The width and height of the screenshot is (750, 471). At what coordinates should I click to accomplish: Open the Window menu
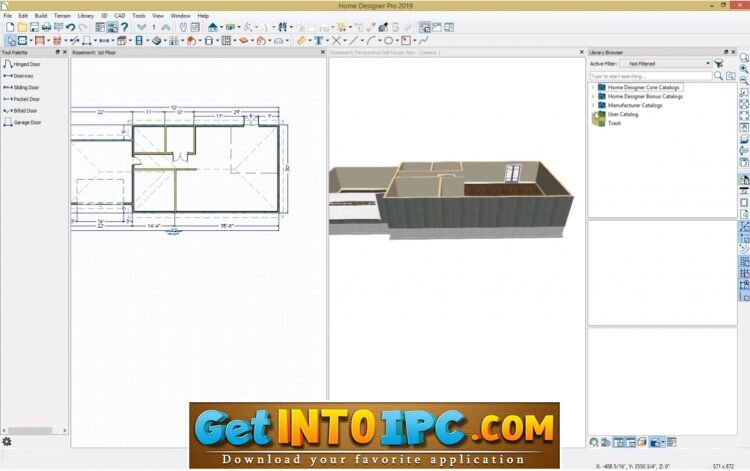point(180,16)
